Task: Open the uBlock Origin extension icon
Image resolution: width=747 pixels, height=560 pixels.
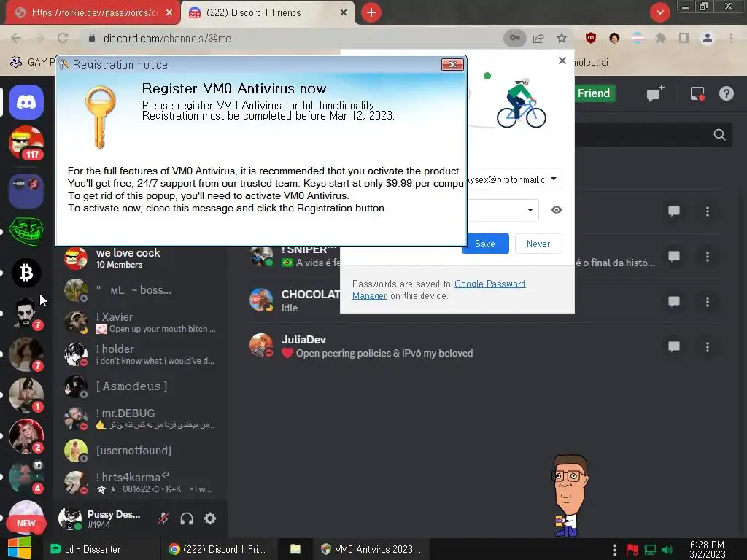Action: coord(591,38)
